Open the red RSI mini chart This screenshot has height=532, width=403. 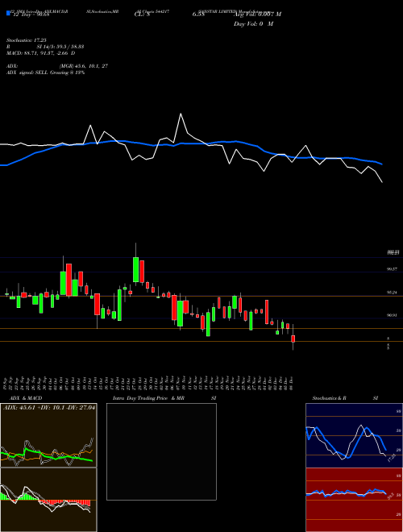354,500
